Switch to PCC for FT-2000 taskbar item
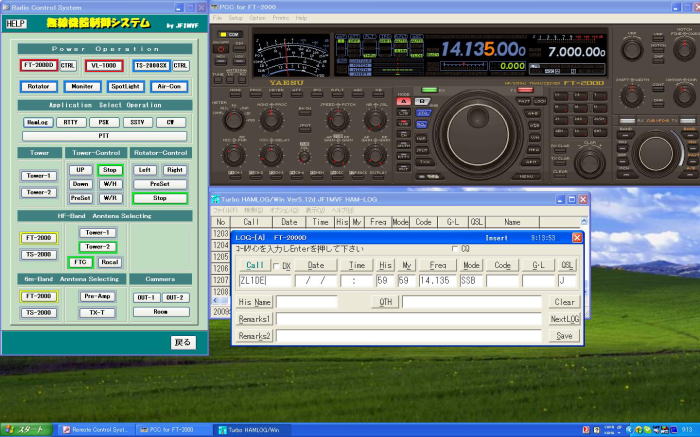Viewport: 700px width, 437px height. 172,430
